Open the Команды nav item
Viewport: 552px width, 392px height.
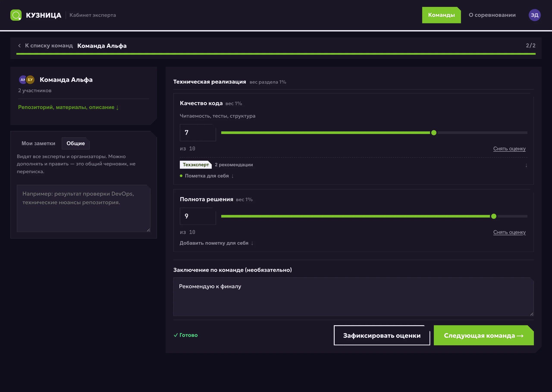[441, 15]
